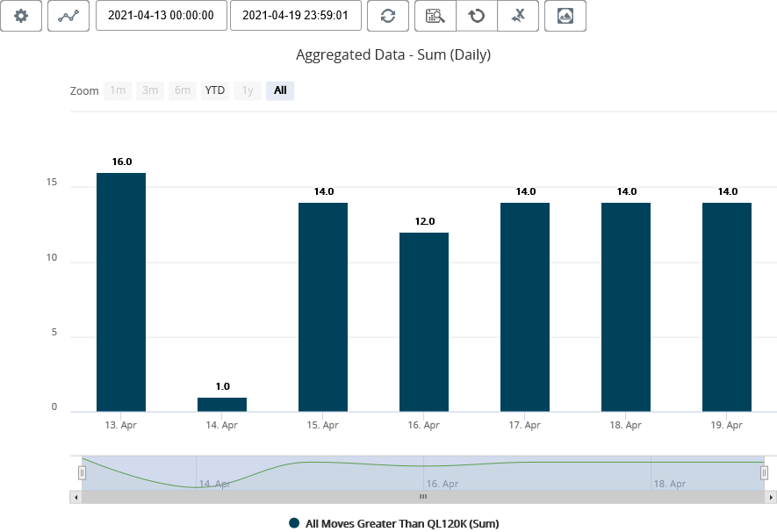Viewport: 777px width, 532px height.
Task: Click the pin icon in the toolbar
Action: (x=518, y=16)
